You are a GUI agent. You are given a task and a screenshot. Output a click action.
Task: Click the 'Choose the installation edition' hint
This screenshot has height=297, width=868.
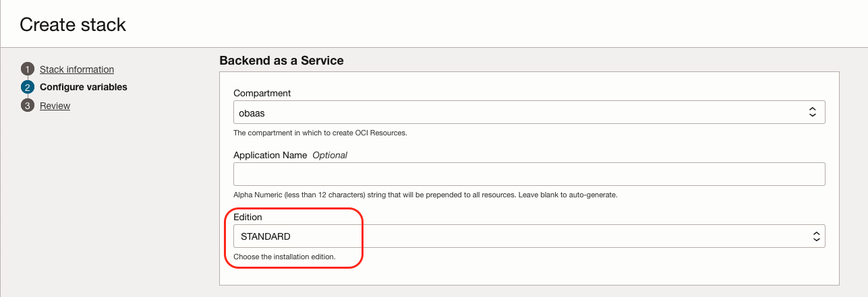point(284,257)
